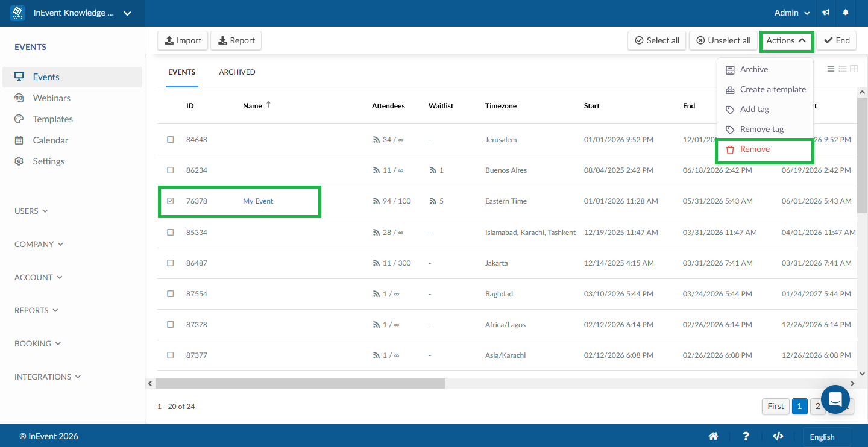868x447 pixels.
Task: Open the notifications bell
Action: coord(846,13)
